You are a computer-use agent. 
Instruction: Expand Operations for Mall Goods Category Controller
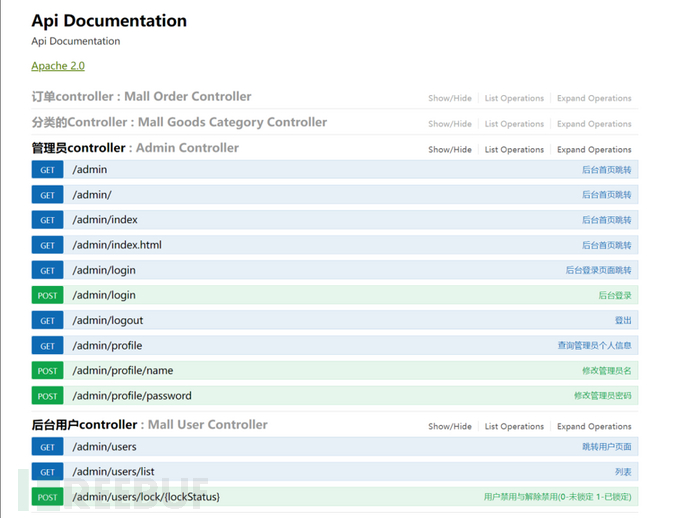pyautogui.click(x=594, y=125)
